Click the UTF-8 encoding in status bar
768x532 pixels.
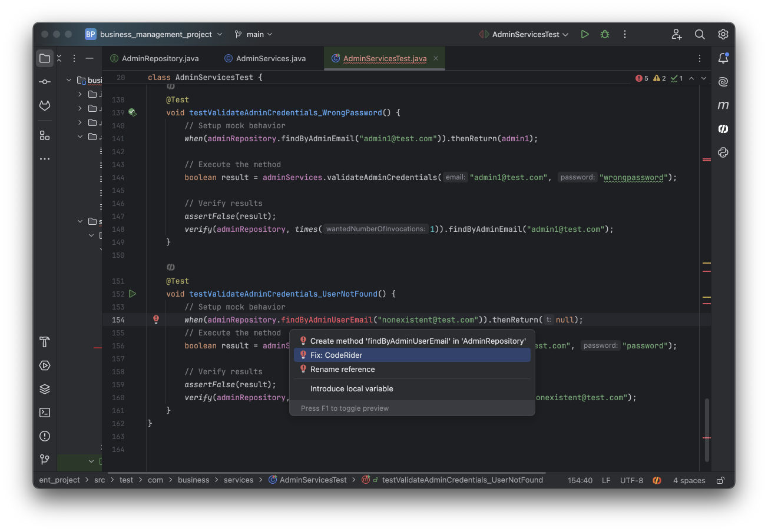pyautogui.click(x=631, y=480)
